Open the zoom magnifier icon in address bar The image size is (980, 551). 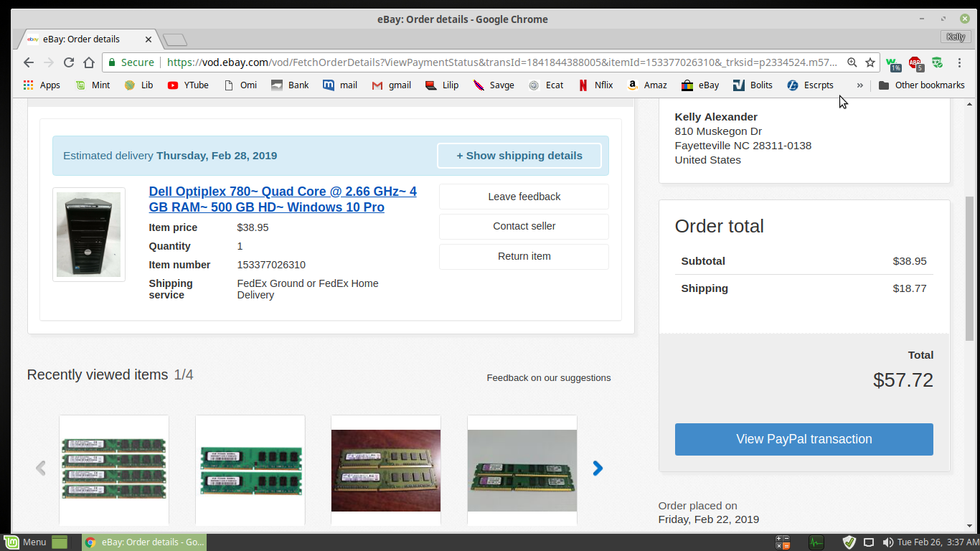click(852, 62)
